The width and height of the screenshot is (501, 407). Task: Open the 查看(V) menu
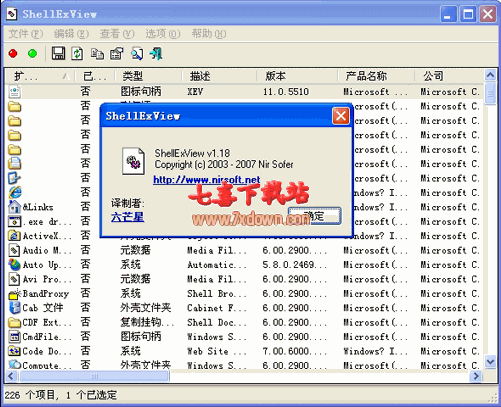click(117, 34)
